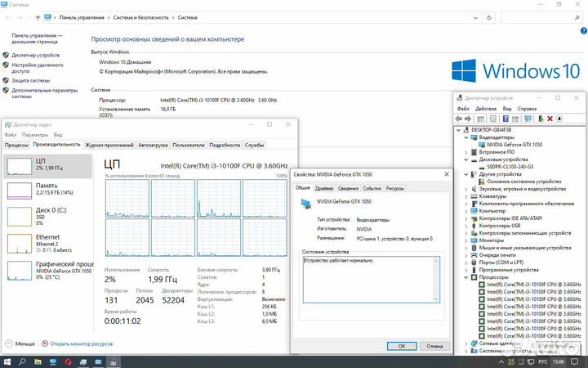Viewport: 588px width, 368px height.
Task: Select Диск 0 (C:) performance item
Action: pyautogui.click(x=48, y=216)
